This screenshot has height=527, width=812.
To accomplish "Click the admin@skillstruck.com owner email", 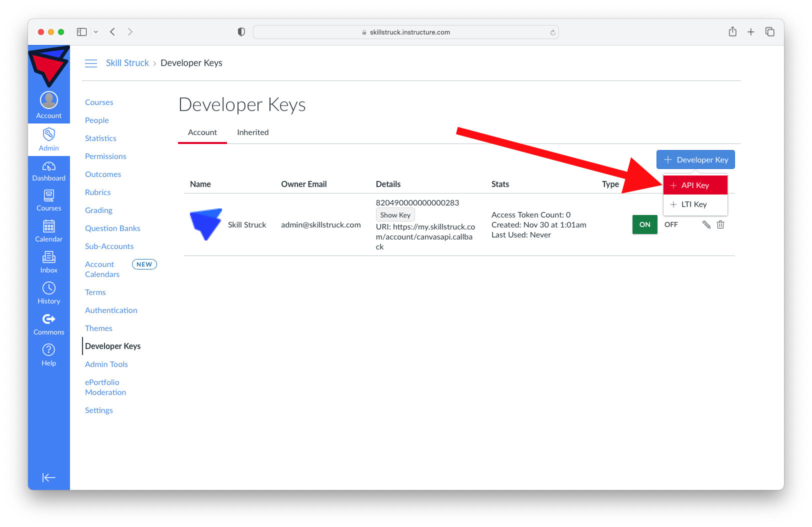I will click(x=321, y=225).
